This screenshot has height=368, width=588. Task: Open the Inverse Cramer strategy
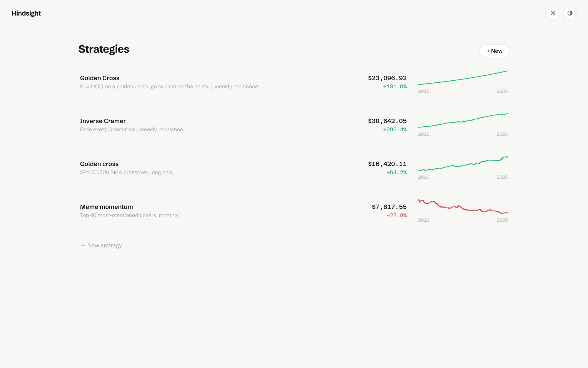tap(294, 125)
